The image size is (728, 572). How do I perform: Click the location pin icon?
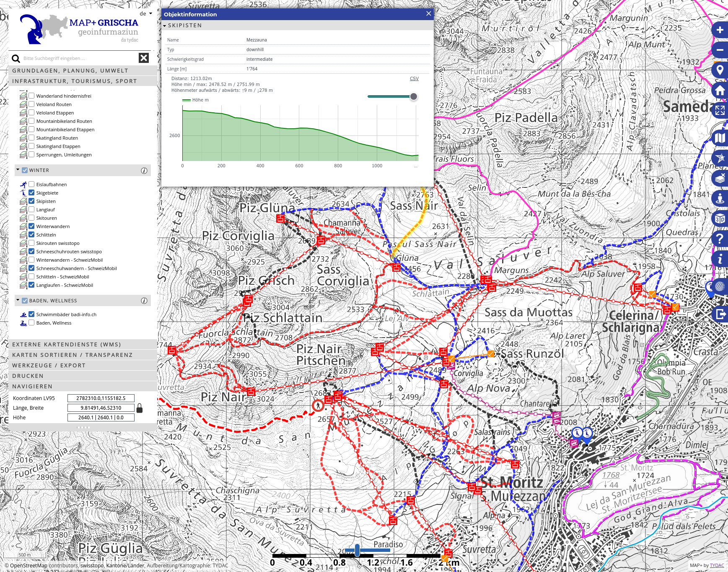click(720, 70)
